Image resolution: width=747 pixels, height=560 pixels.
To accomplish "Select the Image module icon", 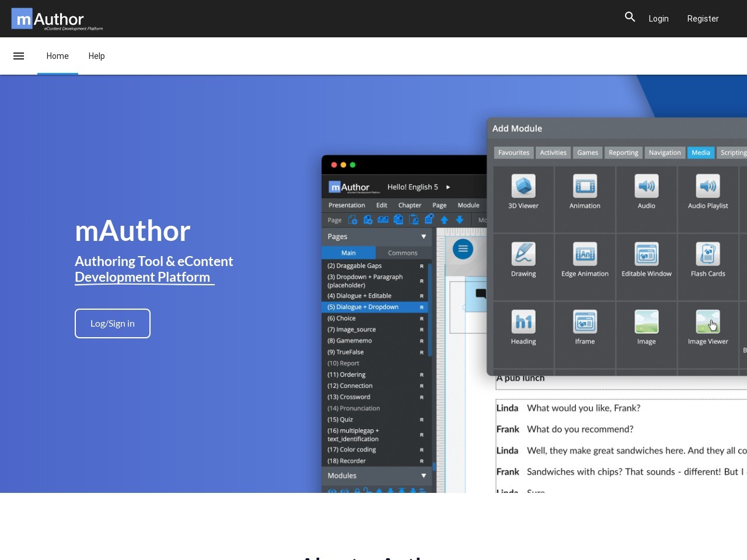I will click(x=647, y=321).
